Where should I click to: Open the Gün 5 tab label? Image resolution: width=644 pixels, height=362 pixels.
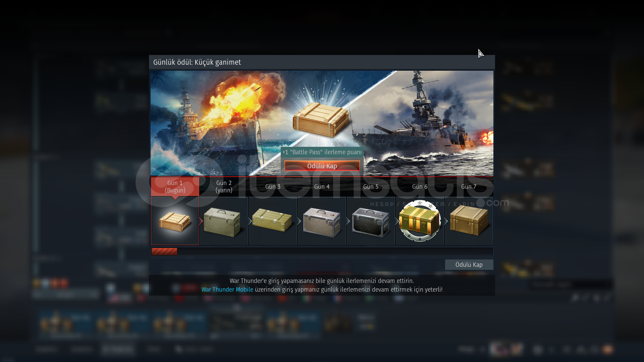pos(371,187)
